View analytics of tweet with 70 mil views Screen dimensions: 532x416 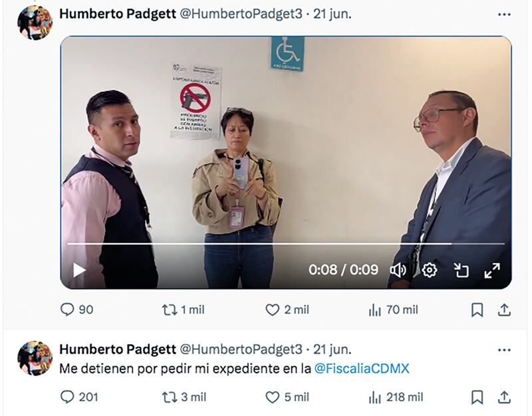393,310
